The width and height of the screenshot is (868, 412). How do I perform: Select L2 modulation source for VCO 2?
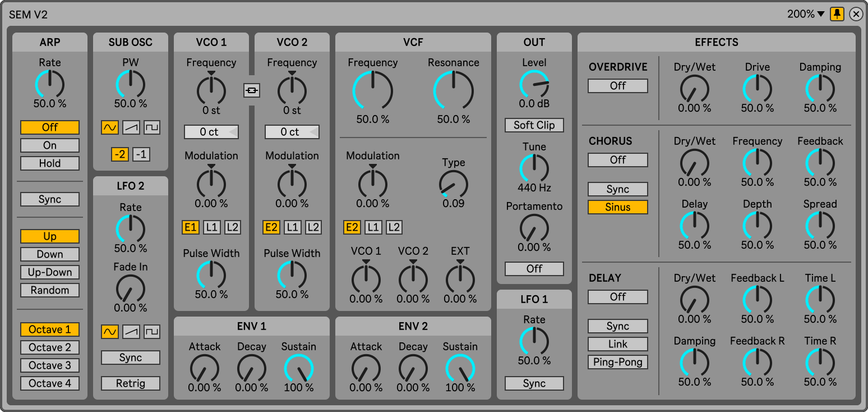(313, 227)
